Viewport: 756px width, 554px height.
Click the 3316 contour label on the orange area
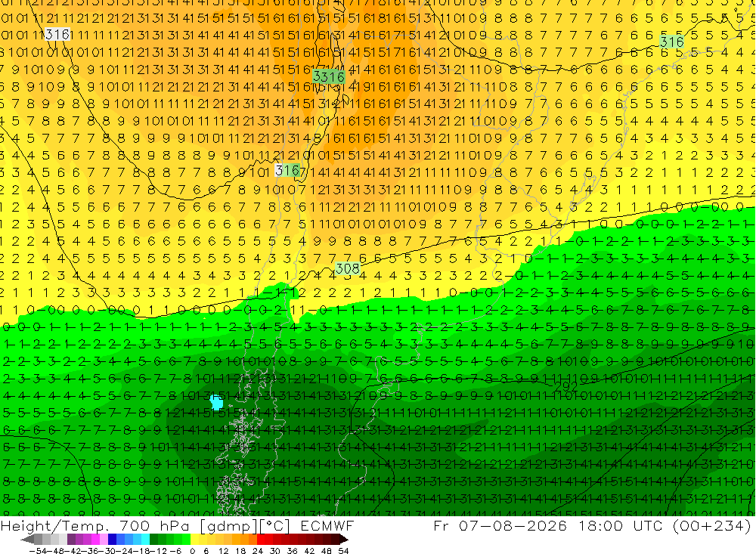coord(328,76)
